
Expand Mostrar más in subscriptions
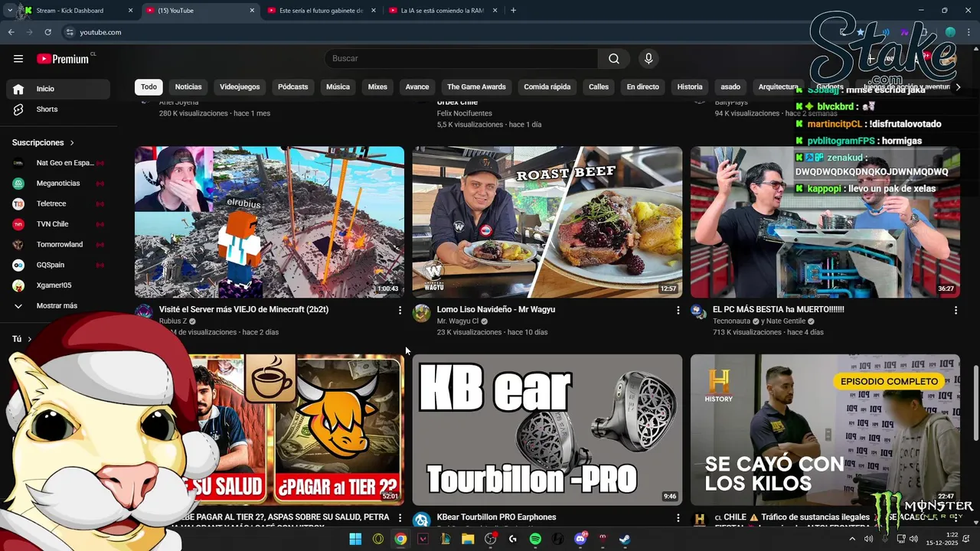58,306
